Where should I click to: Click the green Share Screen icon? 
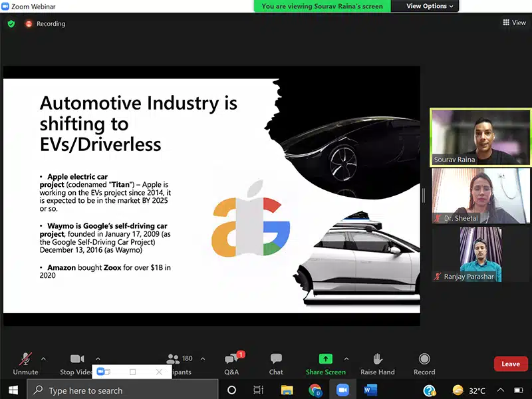pos(325,359)
